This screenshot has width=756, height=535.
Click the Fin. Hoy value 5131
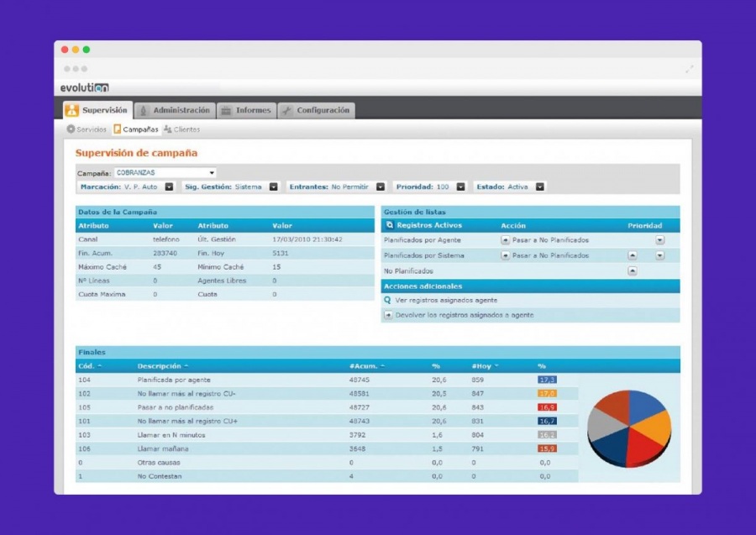click(280, 253)
